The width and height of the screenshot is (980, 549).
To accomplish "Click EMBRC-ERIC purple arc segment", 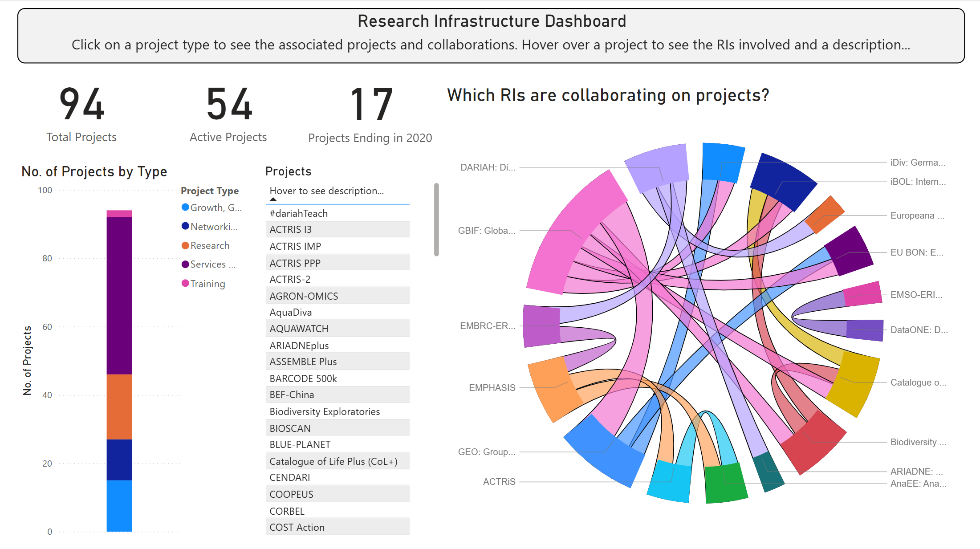I will [541, 326].
